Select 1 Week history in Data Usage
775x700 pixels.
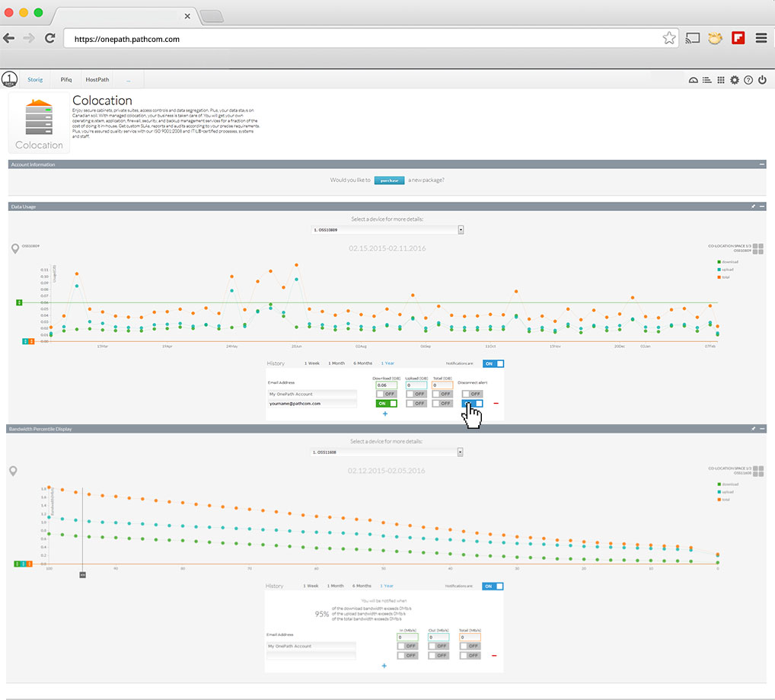[x=312, y=363]
